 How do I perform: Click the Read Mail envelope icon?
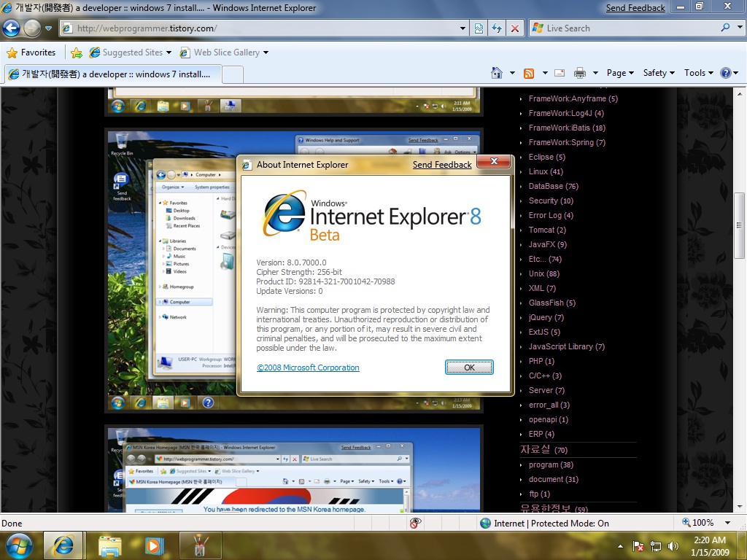click(x=560, y=73)
